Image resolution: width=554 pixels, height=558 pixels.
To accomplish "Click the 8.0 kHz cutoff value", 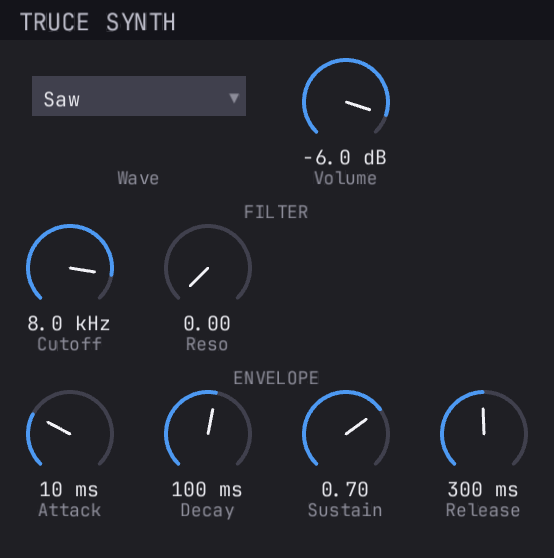I will tap(69, 323).
